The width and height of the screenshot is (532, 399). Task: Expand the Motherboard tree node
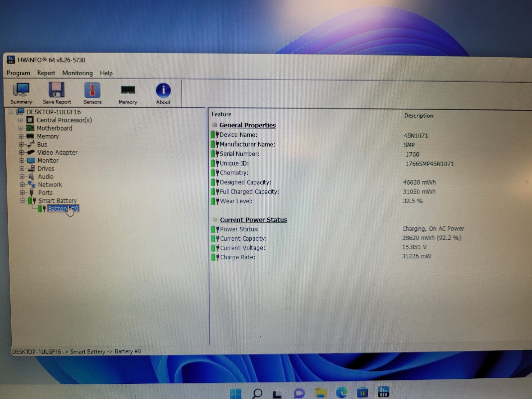21,128
